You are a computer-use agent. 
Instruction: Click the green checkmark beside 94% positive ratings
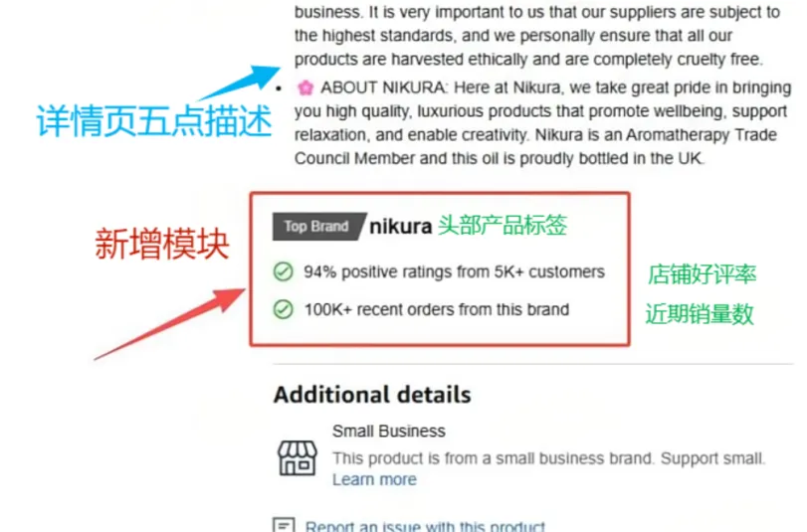(x=283, y=271)
